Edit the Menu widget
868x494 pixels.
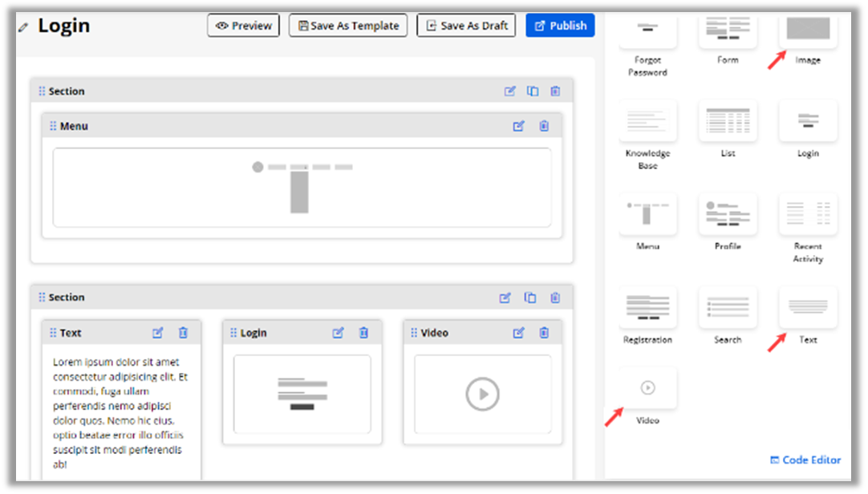[519, 126]
